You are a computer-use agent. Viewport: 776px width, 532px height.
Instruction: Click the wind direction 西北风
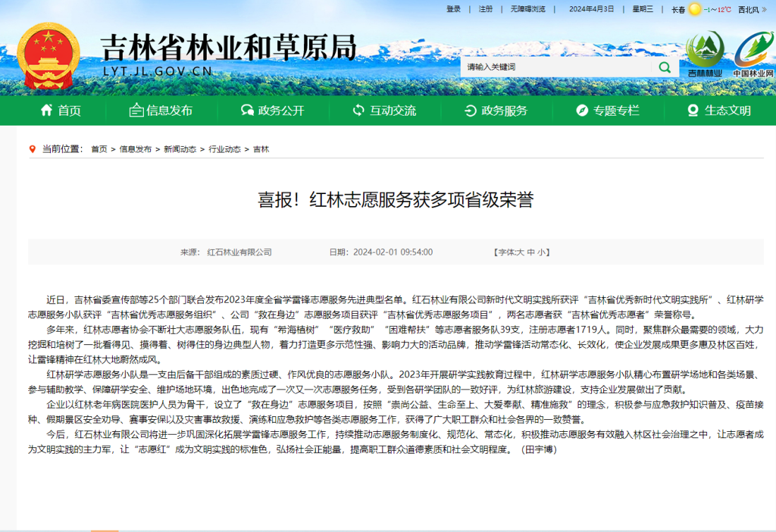(x=748, y=9)
